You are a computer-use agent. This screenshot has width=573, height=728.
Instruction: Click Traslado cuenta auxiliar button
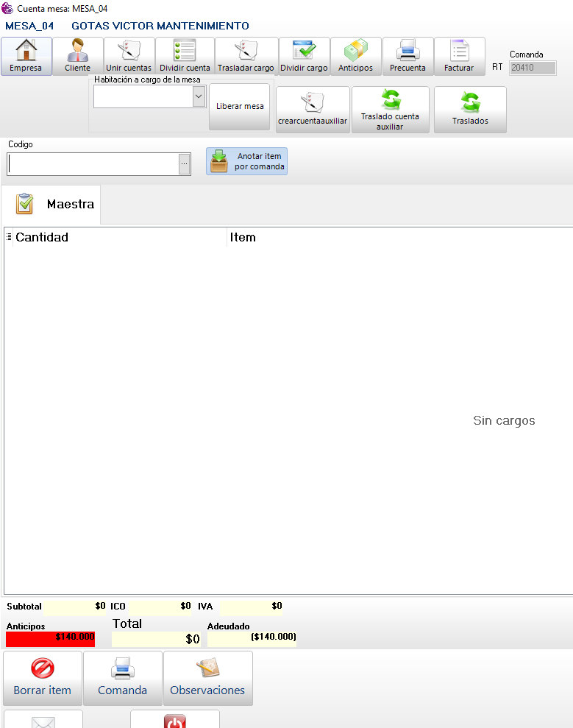click(x=390, y=110)
